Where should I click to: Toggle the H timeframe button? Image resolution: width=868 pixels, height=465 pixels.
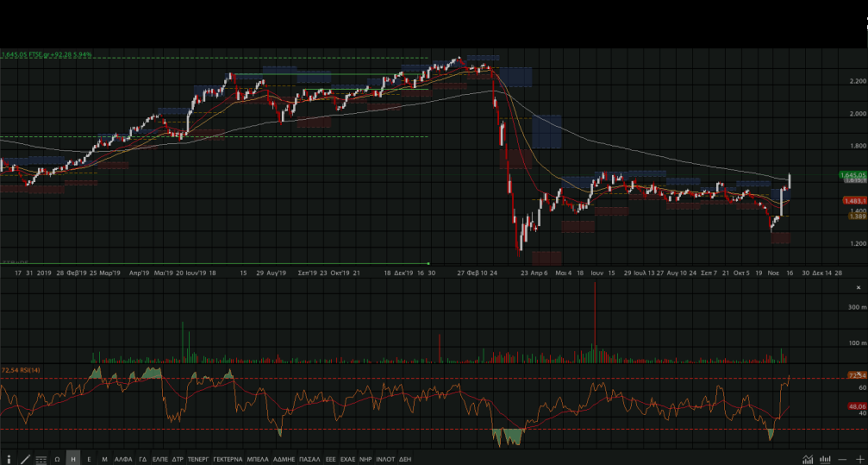point(73,459)
